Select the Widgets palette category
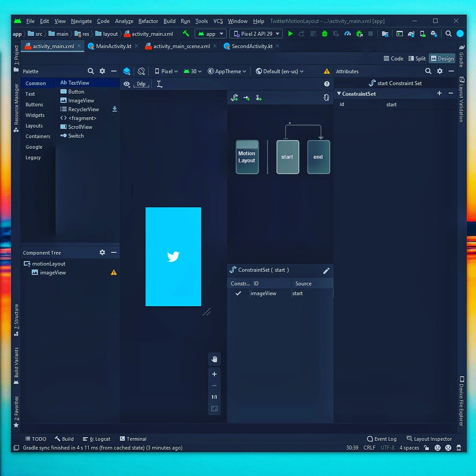 35,115
